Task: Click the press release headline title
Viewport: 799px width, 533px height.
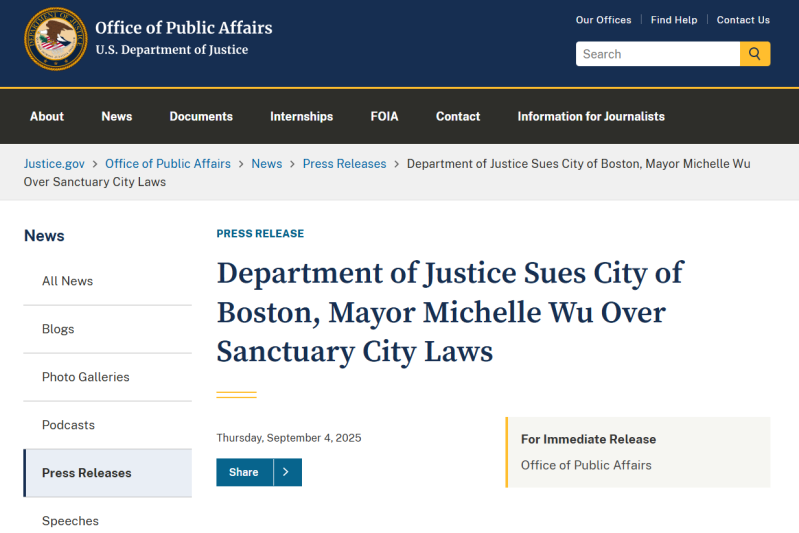Action: (450, 312)
